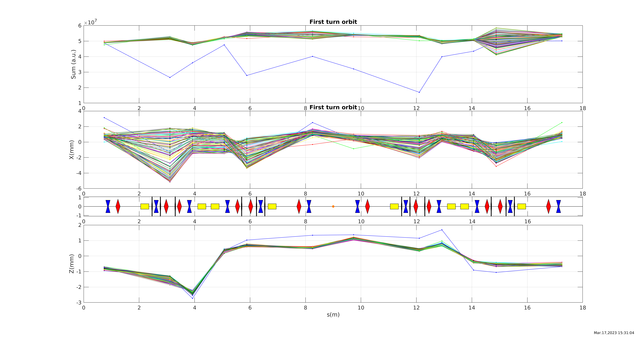Screen dimensions: 644x340
Task: Click the leftmost red diamond magnet symbol
Action: [x=118, y=206]
